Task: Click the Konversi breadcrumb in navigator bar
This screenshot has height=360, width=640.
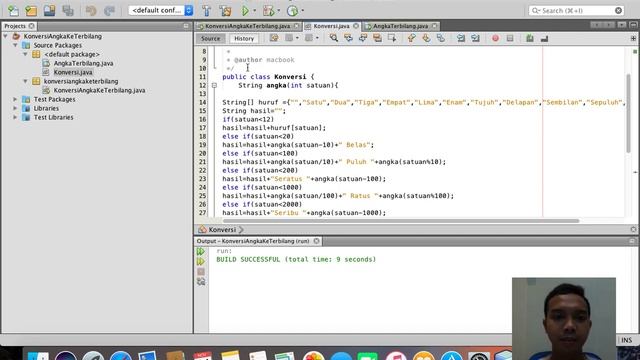Action: [x=222, y=230]
